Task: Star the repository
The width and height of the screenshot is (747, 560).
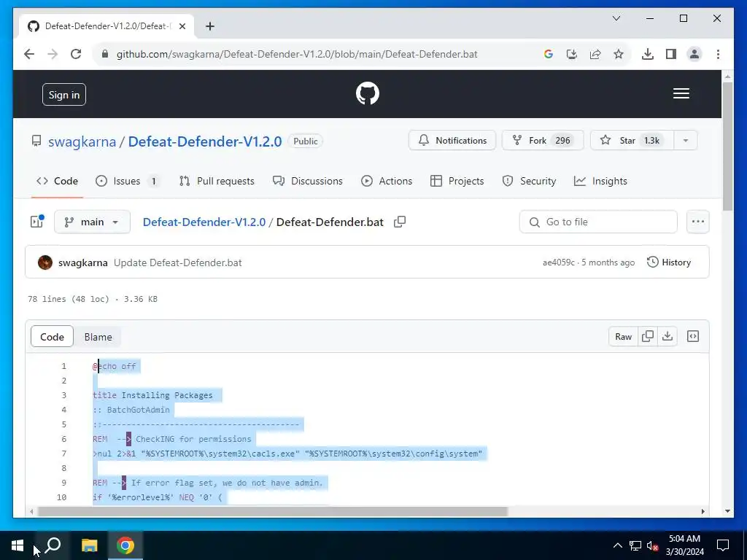Action: pyautogui.click(x=632, y=141)
